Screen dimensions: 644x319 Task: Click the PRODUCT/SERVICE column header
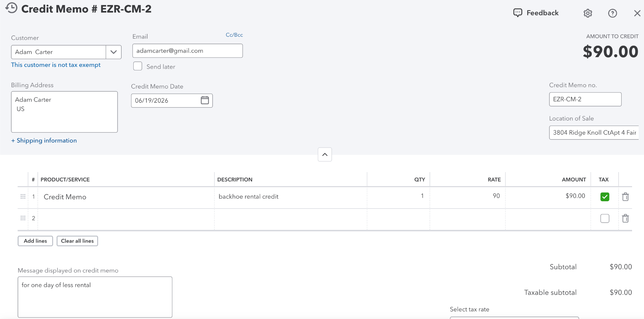coord(65,180)
